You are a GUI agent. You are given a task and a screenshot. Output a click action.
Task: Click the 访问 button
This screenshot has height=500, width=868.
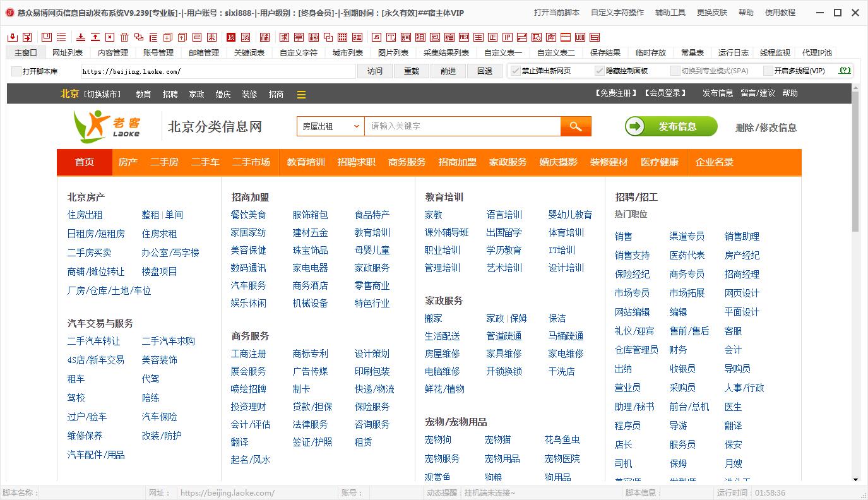(375, 71)
